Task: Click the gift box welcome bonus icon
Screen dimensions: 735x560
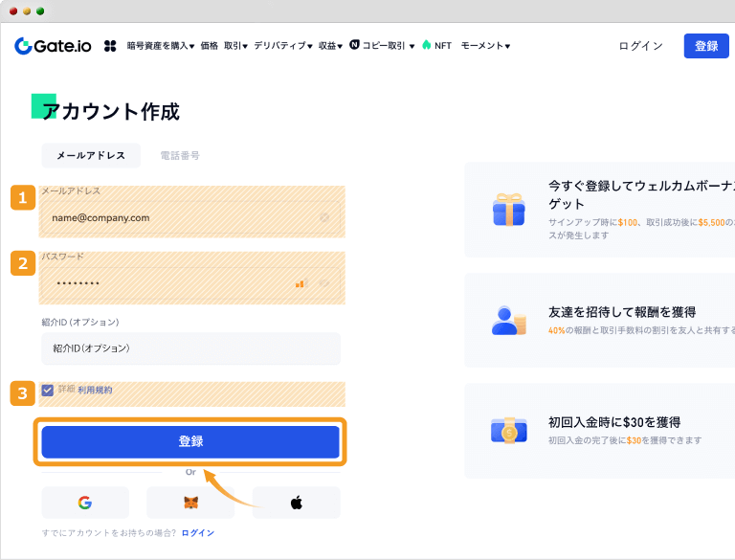Action: point(508,210)
